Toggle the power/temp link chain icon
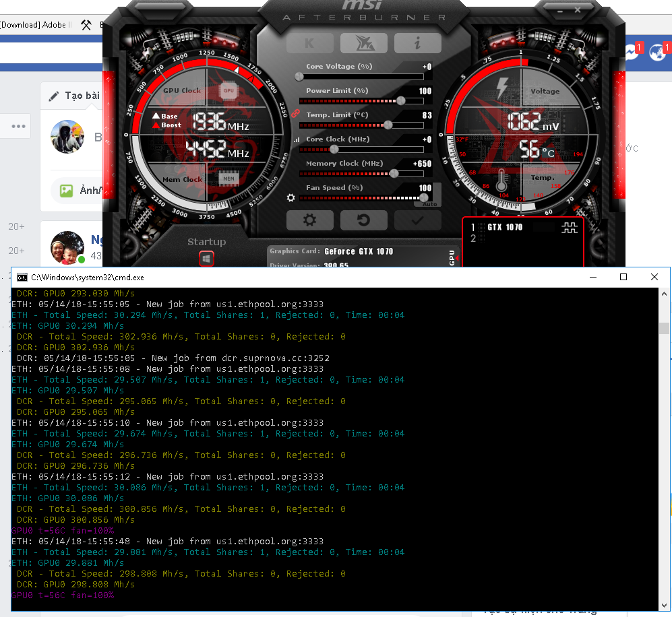672x617 pixels. [295, 113]
